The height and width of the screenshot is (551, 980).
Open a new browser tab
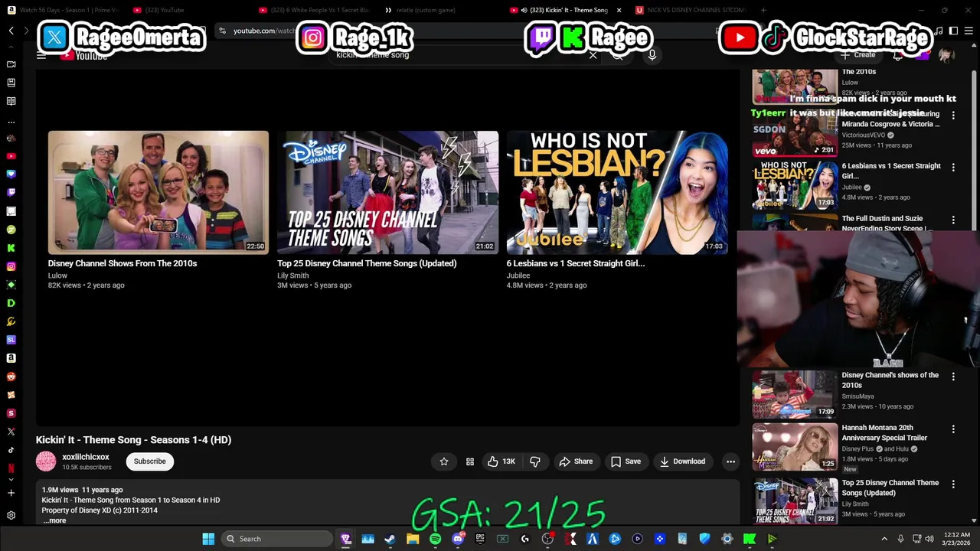click(763, 10)
